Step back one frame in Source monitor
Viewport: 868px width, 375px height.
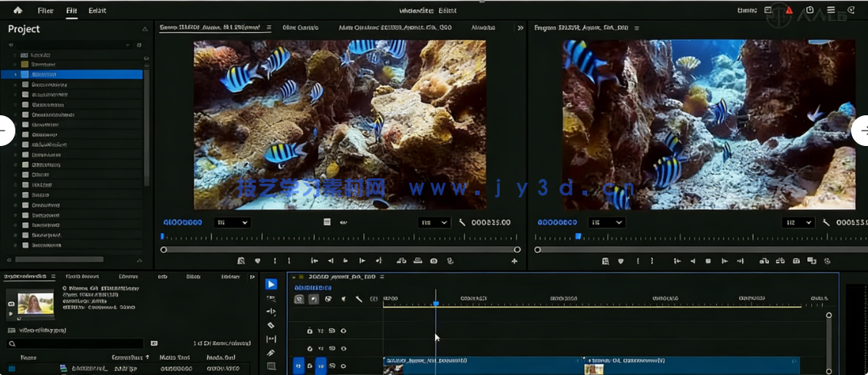coord(331,261)
